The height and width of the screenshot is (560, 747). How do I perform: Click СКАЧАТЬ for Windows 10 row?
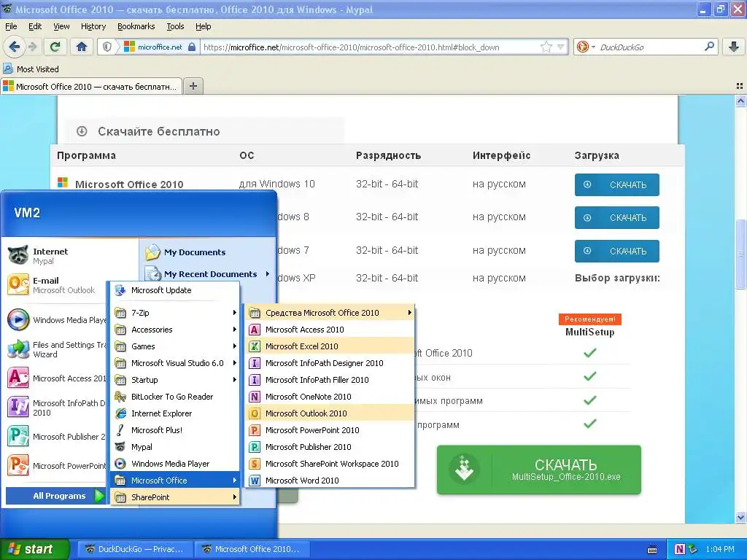pos(616,184)
